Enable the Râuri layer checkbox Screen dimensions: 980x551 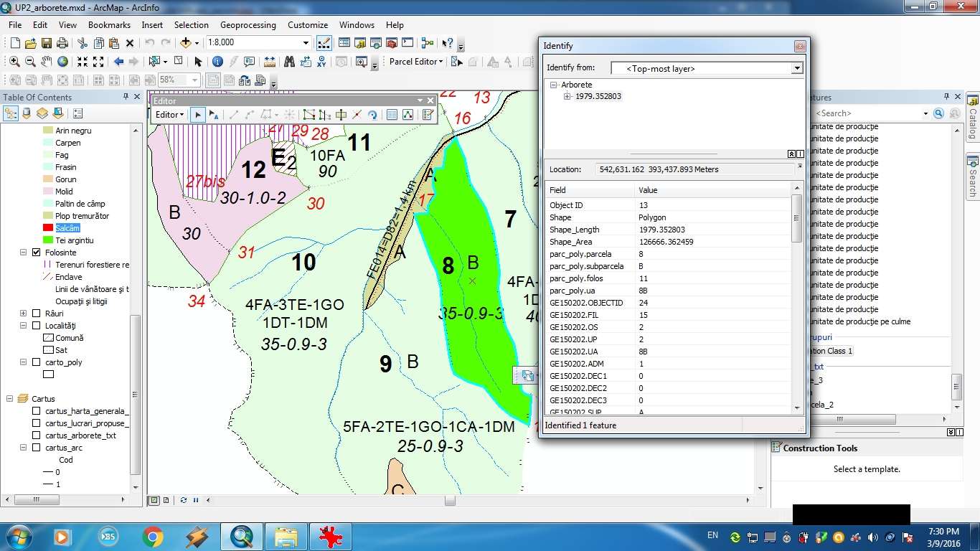[37, 314]
